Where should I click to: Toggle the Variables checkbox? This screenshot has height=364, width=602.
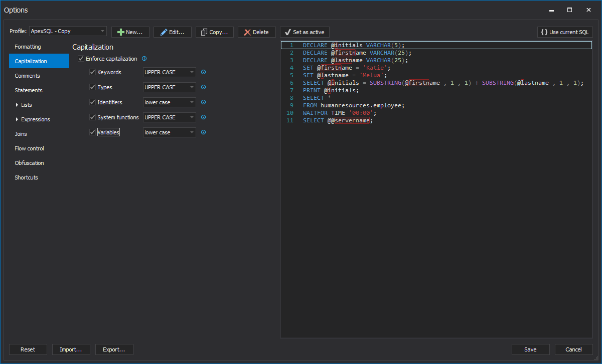tap(92, 132)
